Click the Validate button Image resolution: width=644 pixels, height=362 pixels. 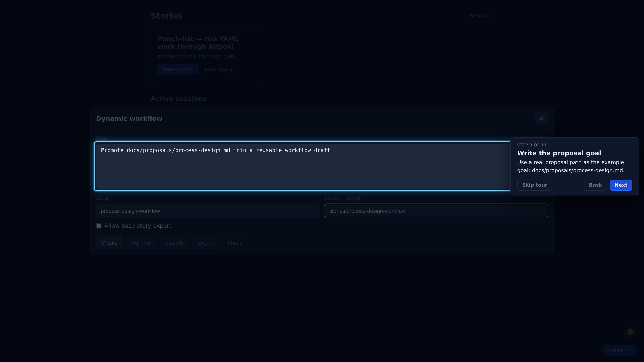[141, 243]
